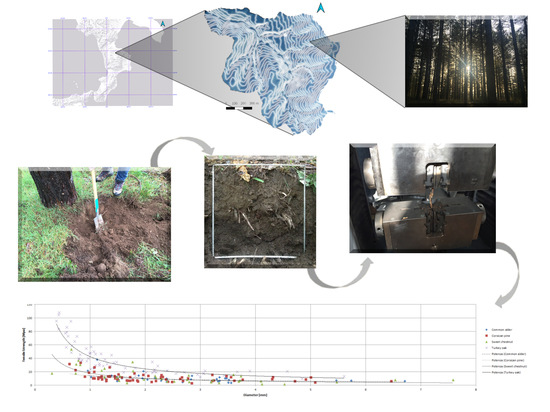Click the Turkey oak legend marker

pyautogui.click(x=486, y=348)
